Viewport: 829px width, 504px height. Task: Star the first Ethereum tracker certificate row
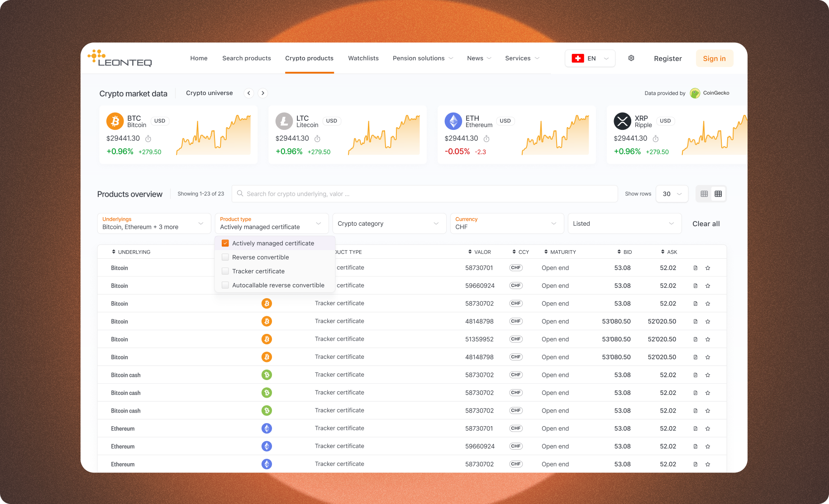coord(708,428)
